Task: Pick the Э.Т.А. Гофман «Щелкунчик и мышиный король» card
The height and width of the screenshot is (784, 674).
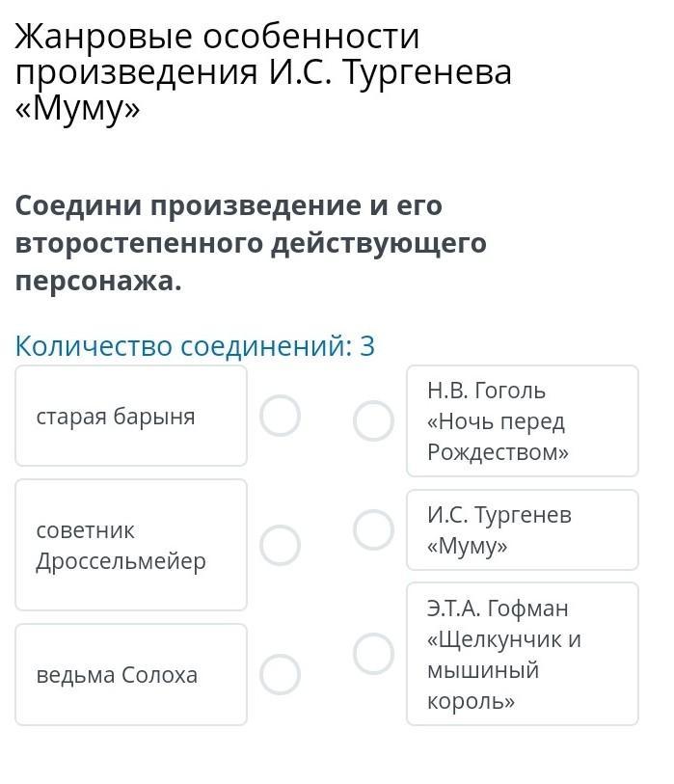Action: pyautogui.click(x=522, y=654)
